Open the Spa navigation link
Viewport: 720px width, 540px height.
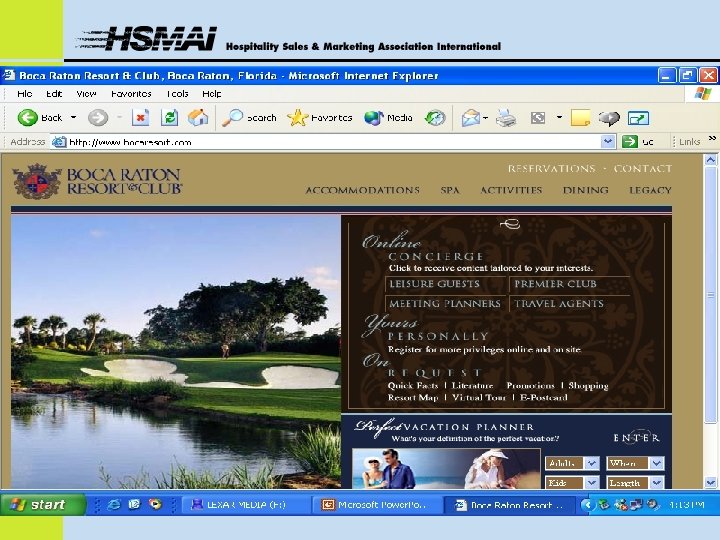point(450,190)
